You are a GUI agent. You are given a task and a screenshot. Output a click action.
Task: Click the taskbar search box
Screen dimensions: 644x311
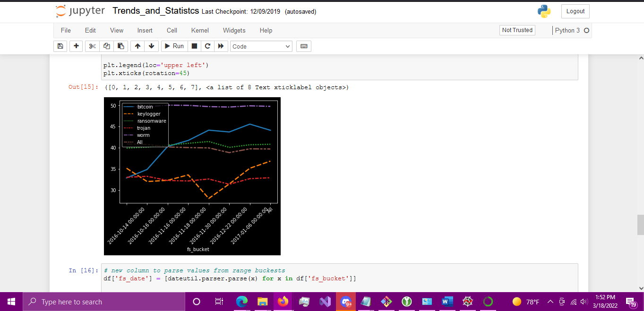(103, 302)
